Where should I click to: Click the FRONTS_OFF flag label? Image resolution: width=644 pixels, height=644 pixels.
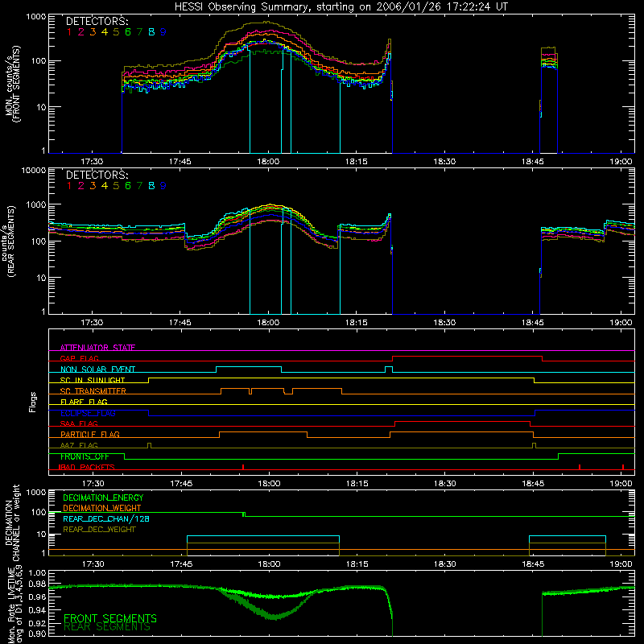[85, 456]
